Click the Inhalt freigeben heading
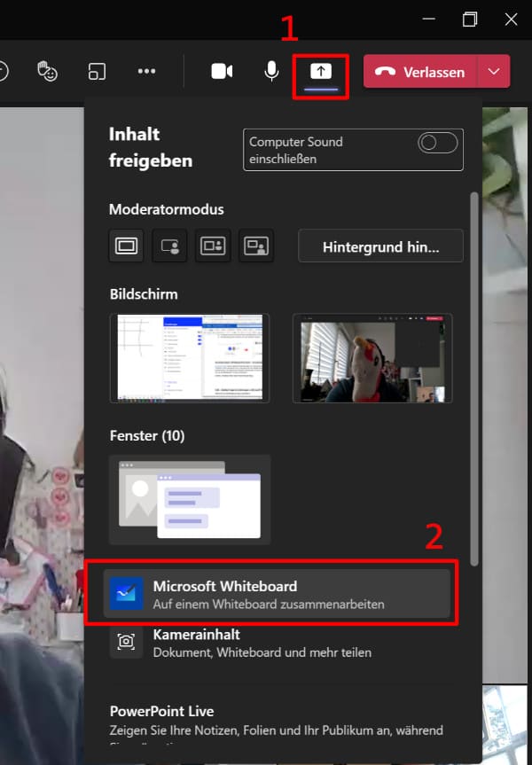 click(x=151, y=147)
